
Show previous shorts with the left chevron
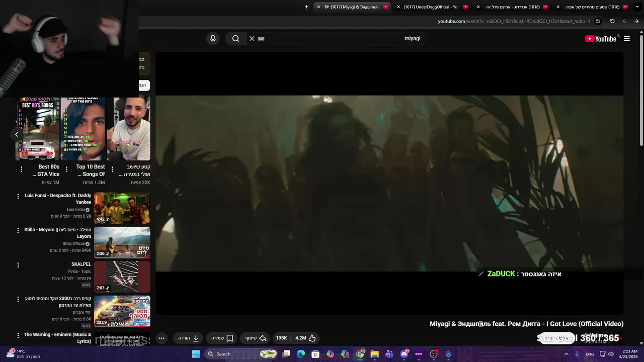tap(17, 134)
